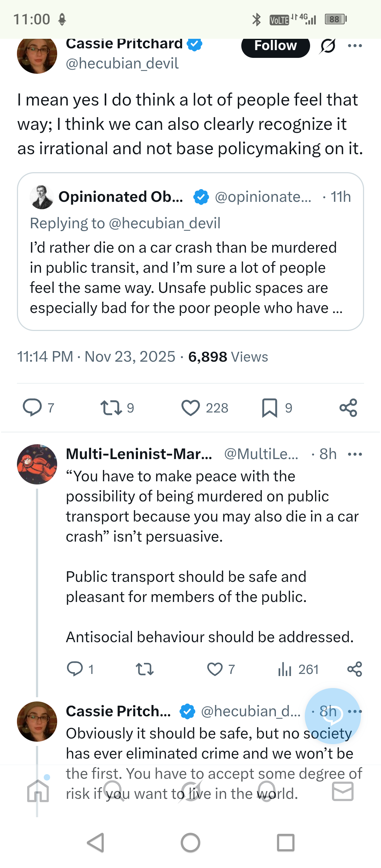Share the Multi-Leninist-Mar reply

pos(355,669)
